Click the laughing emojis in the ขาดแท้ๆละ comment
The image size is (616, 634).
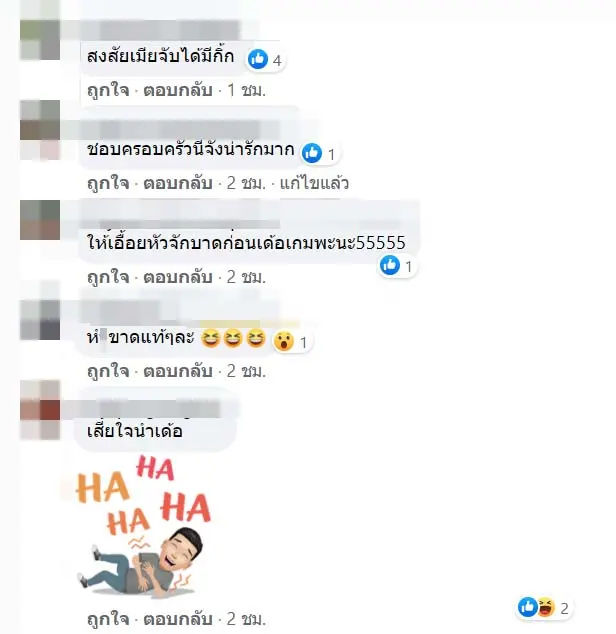[x=233, y=338]
